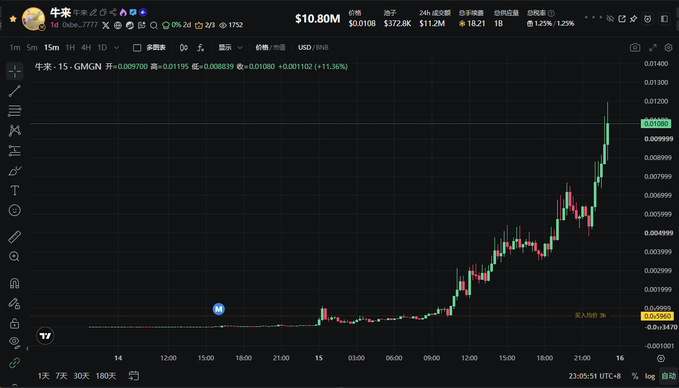Image resolution: width=679 pixels, height=388 pixels.
Task: Open the token website globe icon
Action: pos(118,25)
